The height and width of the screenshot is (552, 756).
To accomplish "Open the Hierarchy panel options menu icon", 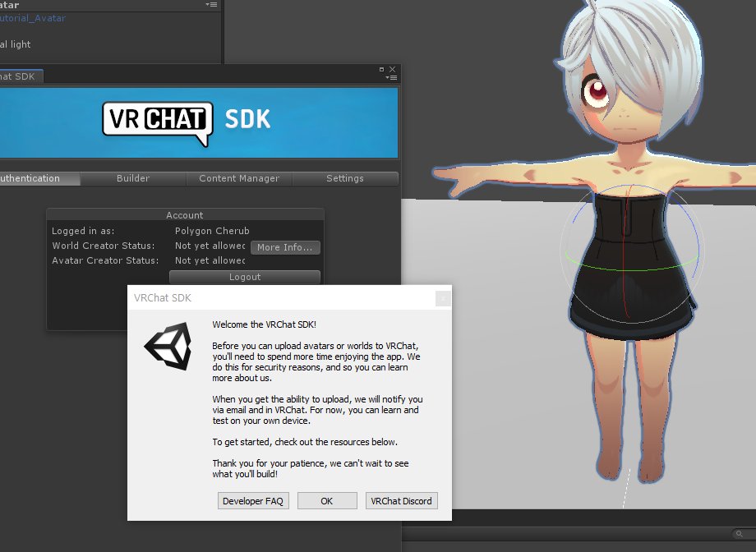I will [211, 4].
